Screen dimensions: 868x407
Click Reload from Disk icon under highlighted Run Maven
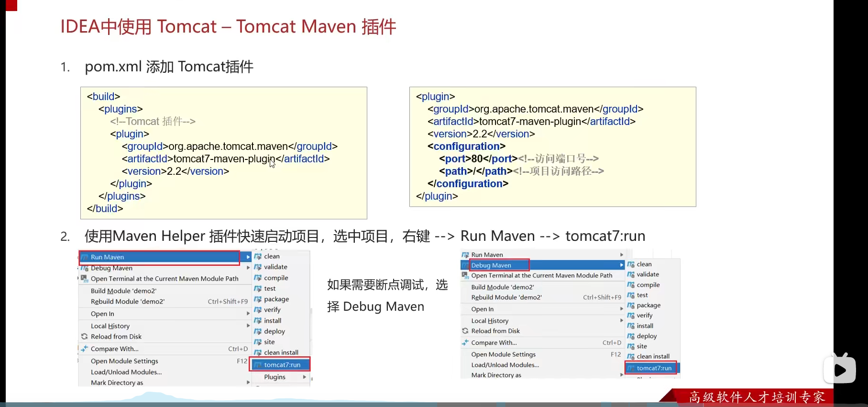pos(85,337)
